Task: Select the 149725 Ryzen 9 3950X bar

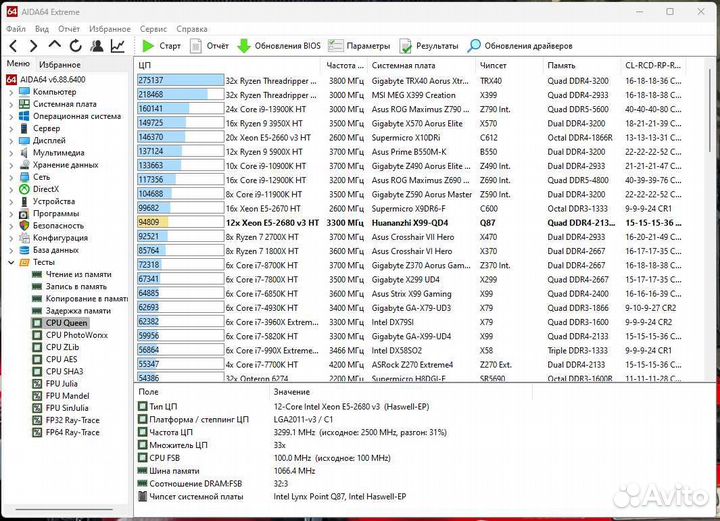Action: (180, 123)
